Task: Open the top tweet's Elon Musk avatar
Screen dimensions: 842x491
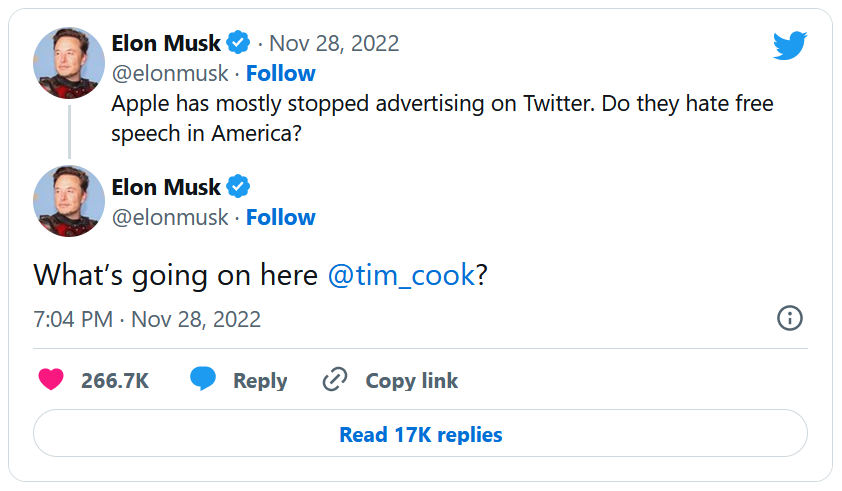Action: [69, 64]
